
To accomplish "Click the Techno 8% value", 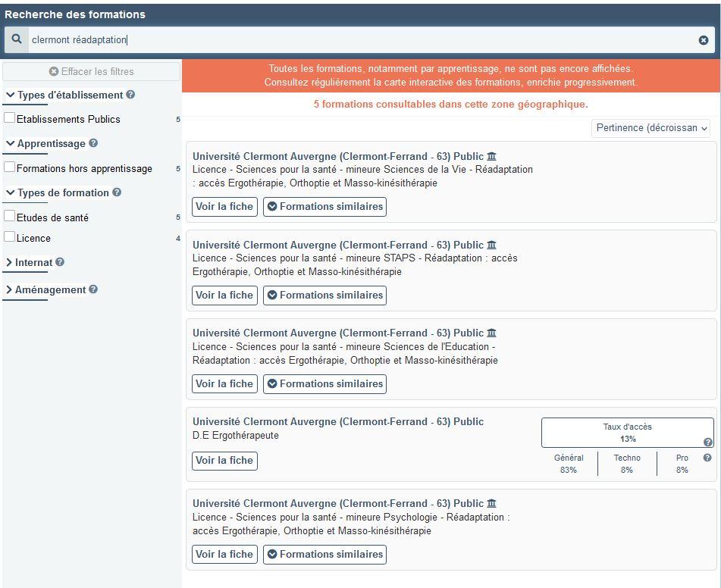I will (627, 470).
